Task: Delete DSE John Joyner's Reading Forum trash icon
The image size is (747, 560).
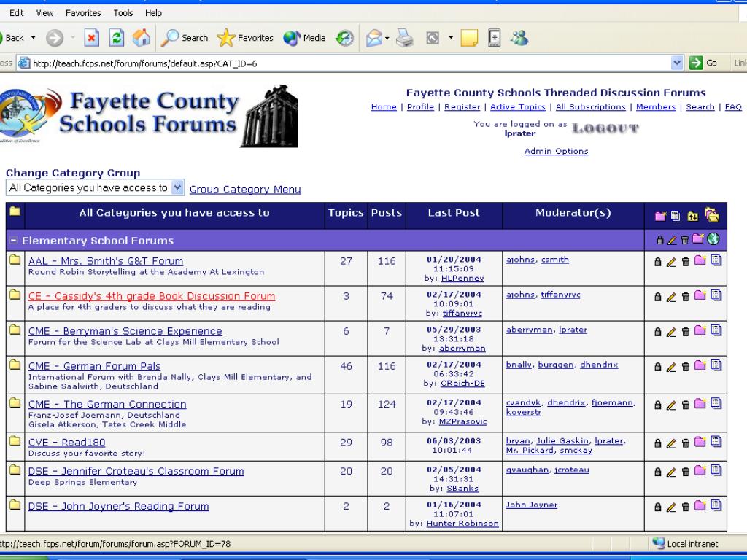Action: tap(686, 507)
